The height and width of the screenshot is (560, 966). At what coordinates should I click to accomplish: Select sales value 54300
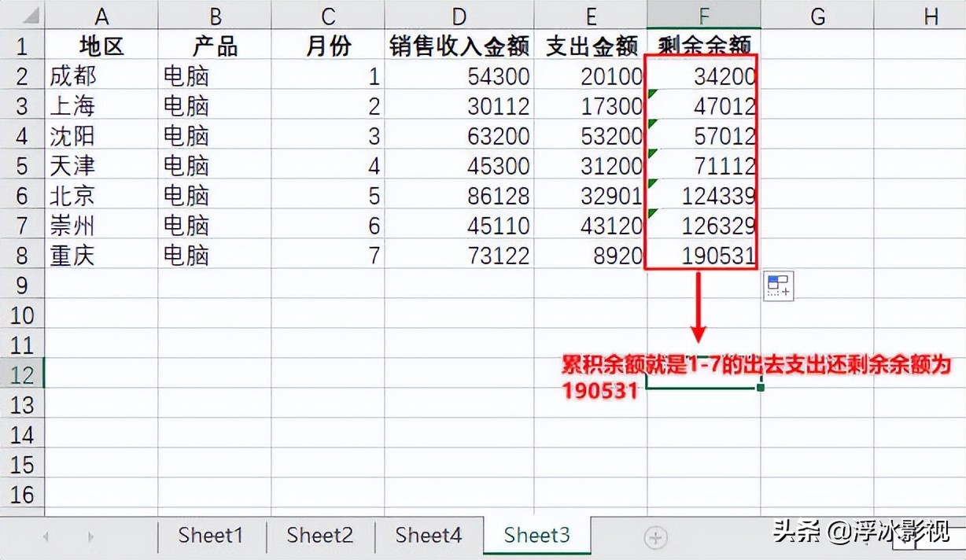point(459,76)
